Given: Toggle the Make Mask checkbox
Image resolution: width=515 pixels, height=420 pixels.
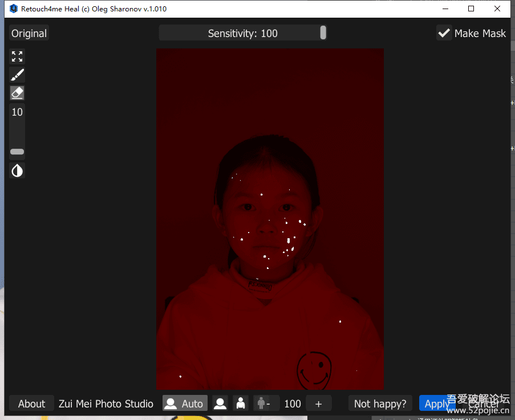Looking at the screenshot, I should tap(444, 33).
